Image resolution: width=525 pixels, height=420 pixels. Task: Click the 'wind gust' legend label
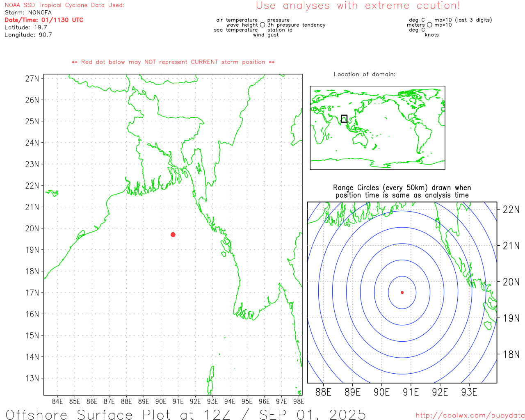tap(266, 35)
